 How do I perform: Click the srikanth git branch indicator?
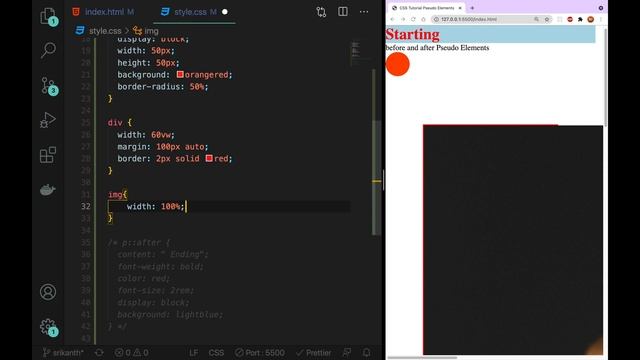click(63, 353)
